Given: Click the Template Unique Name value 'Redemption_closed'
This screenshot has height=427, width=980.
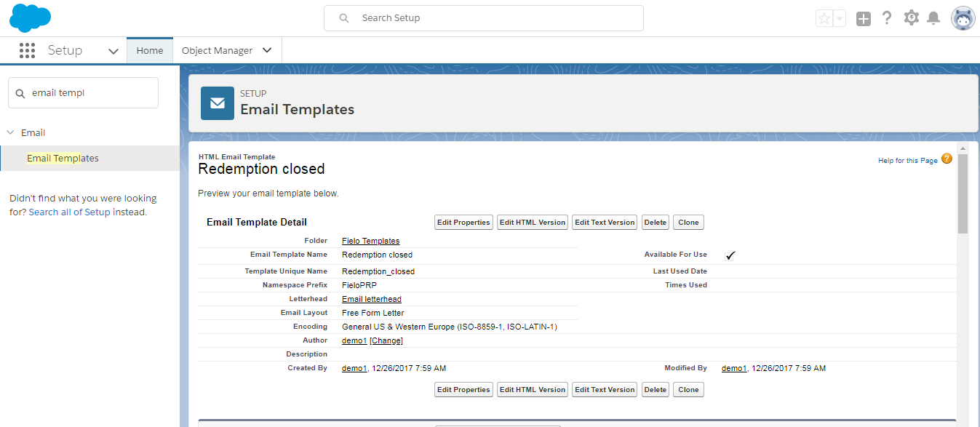Looking at the screenshot, I should tap(378, 271).
